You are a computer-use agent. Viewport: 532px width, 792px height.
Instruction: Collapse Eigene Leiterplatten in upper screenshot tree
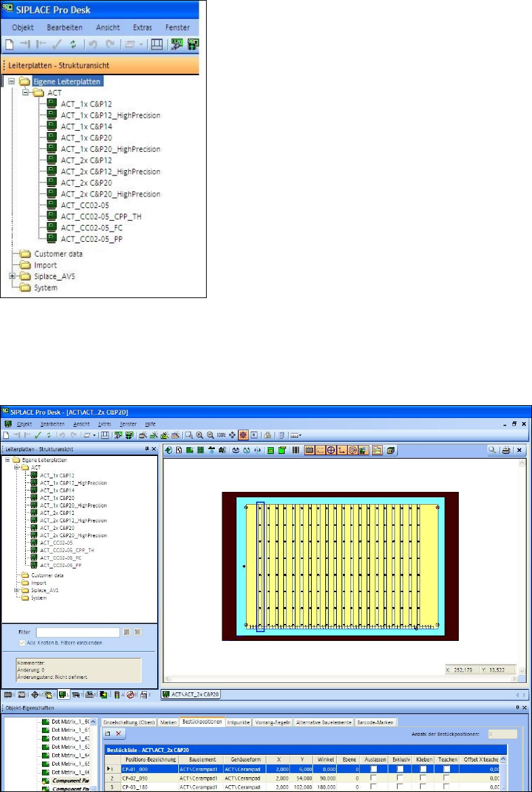click(12, 81)
